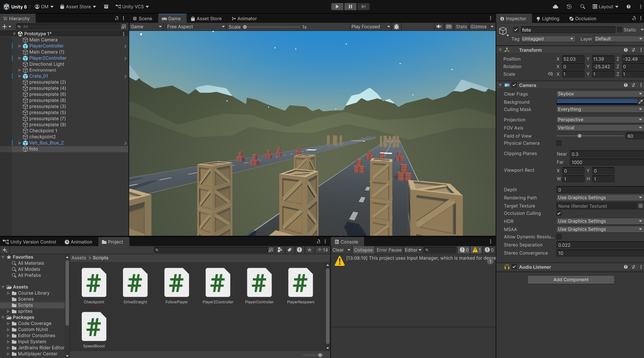Switch to the Scene tab
The image size is (644, 358).
[x=143, y=18]
